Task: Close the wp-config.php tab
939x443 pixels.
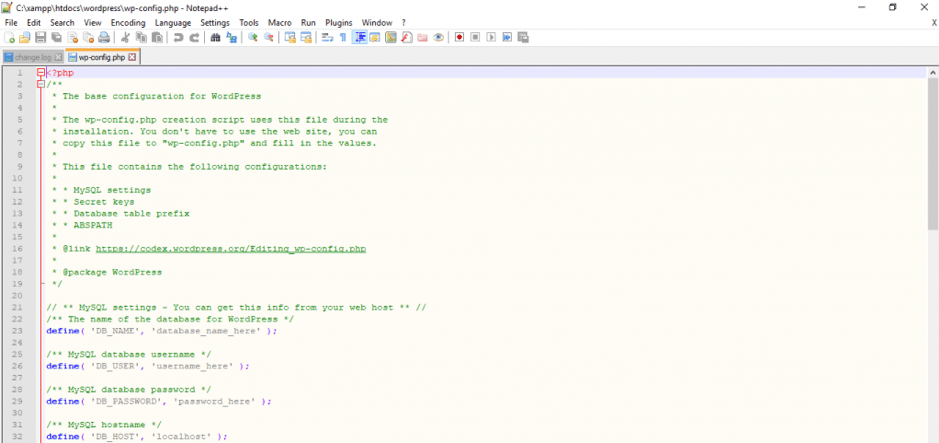Action: 132,57
